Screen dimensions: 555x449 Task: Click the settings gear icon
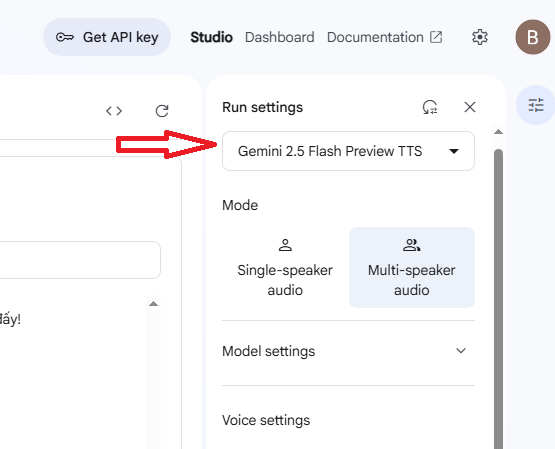coord(480,37)
